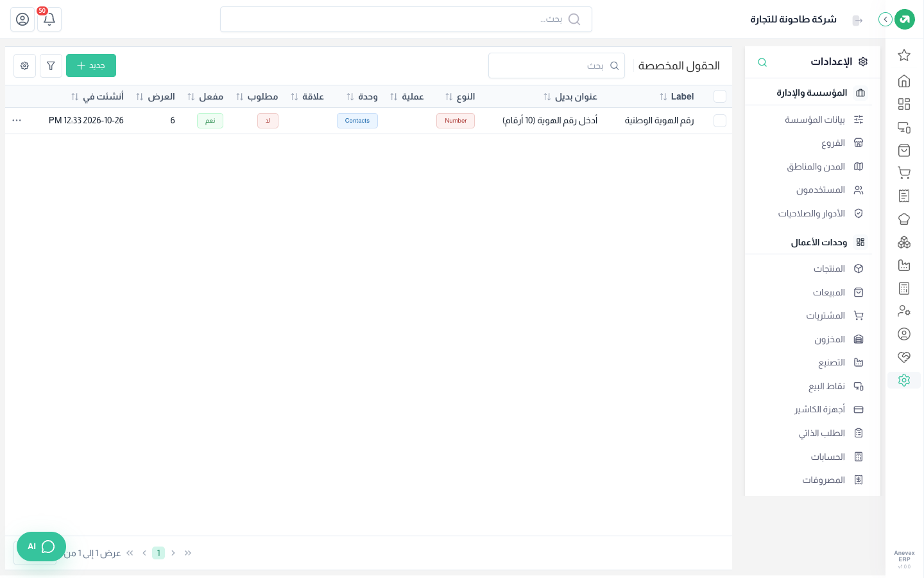Open the filter funnel button
The width and height of the screenshot is (924, 578).
click(51, 66)
